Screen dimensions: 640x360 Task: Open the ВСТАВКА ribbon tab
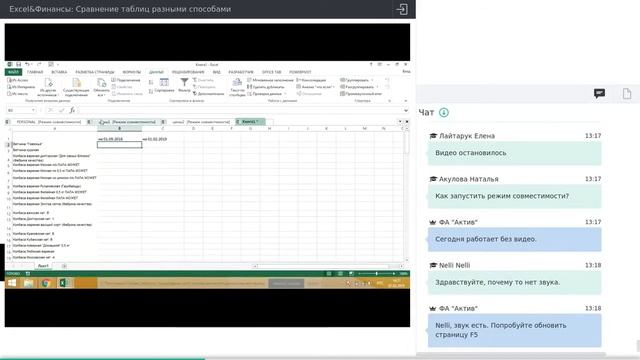point(59,72)
